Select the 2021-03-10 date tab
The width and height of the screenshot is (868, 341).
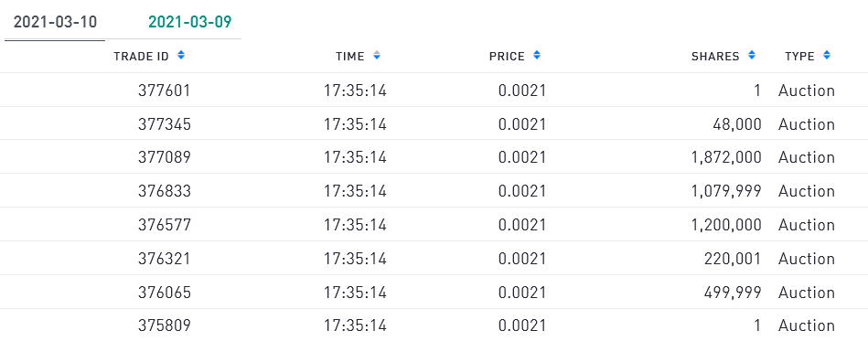click(55, 22)
